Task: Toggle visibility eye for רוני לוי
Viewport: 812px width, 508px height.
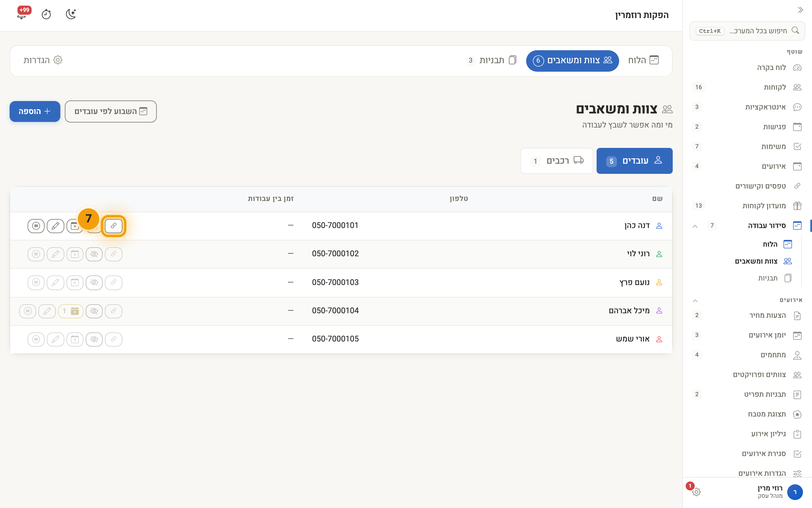Action: pyautogui.click(x=94, y=254)
